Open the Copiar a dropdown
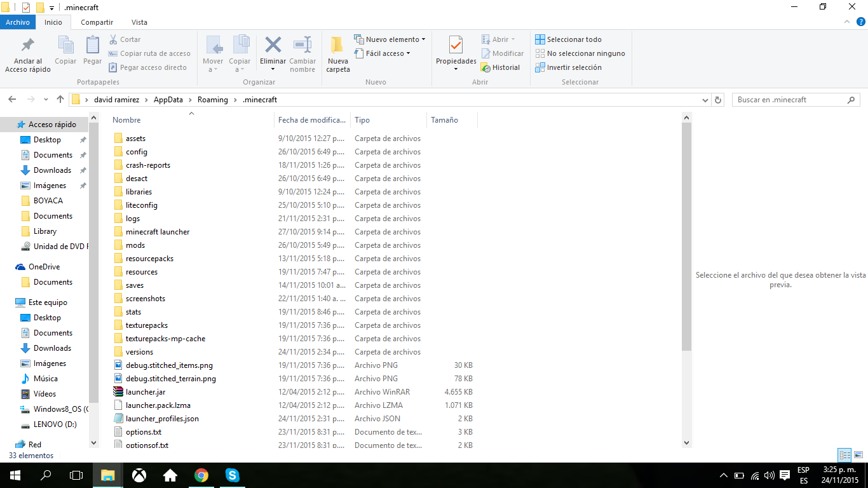Image resolution: width=868 pixels, height=488 pixels. click(240, 55)
